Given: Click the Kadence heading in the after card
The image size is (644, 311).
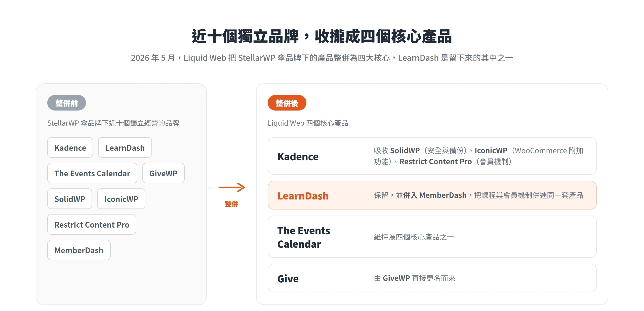Looking at the screenshot, I should pos(298,157).
